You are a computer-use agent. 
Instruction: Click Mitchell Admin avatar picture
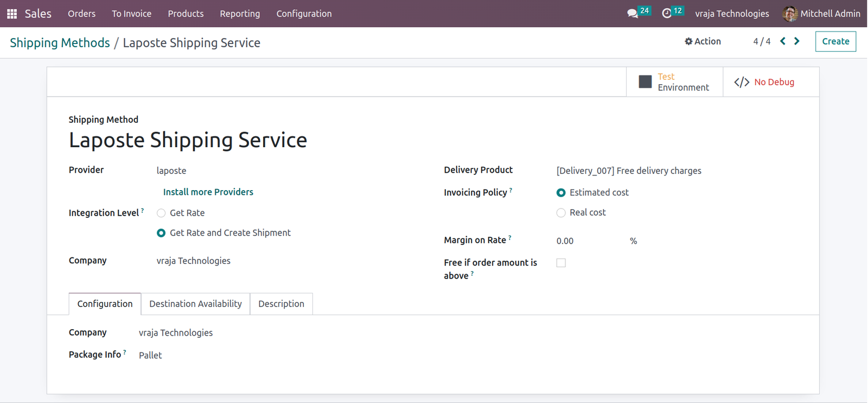790,14
